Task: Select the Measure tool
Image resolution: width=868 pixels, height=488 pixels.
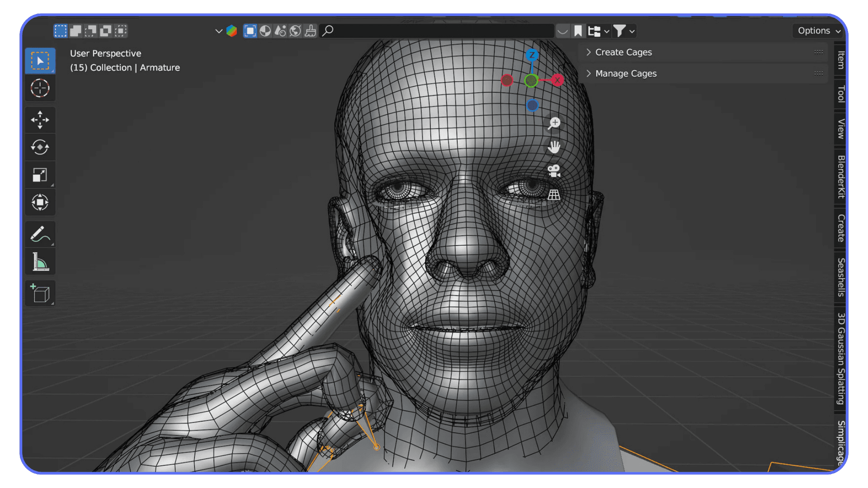Action: click(x=40, y=262)
